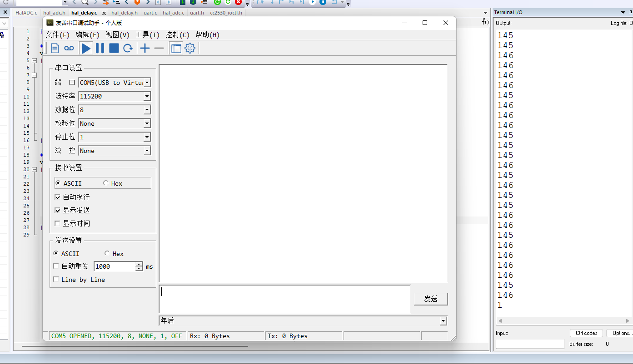Toggle the side panel layout icon
This screenshot has width=633, height=364.
click(176, 48)
